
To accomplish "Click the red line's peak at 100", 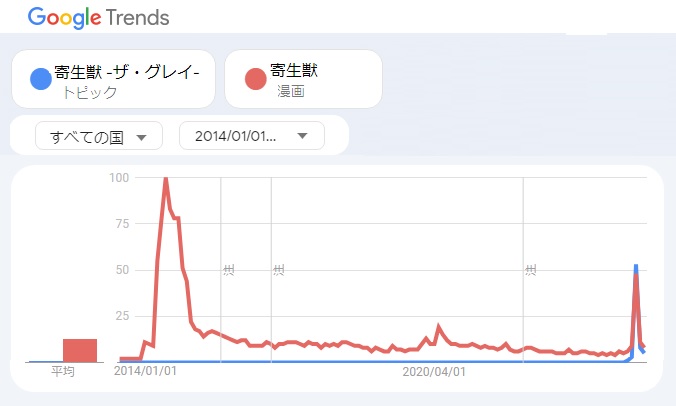I will pyautogui.click(x=165, y=178).
